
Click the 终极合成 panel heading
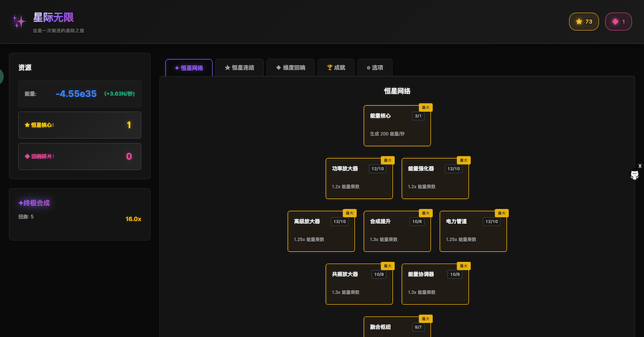[x=34, y=203]
